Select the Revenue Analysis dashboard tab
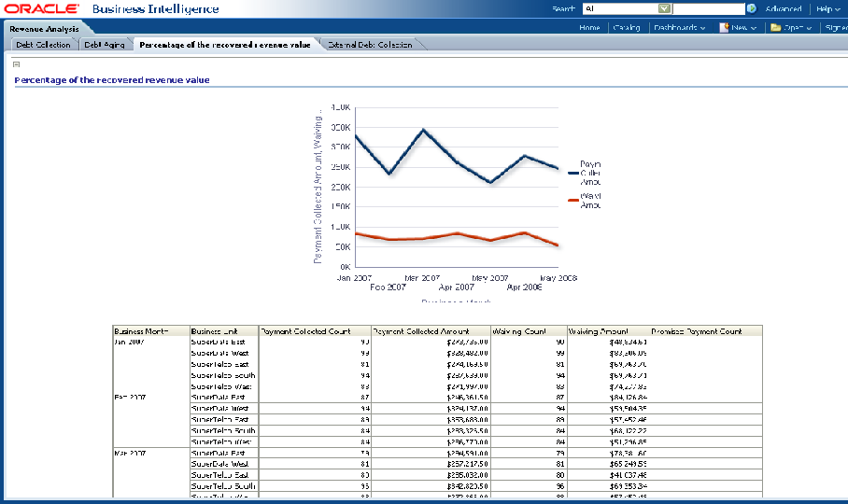This screenshot has height=504, width=848. 44,29
